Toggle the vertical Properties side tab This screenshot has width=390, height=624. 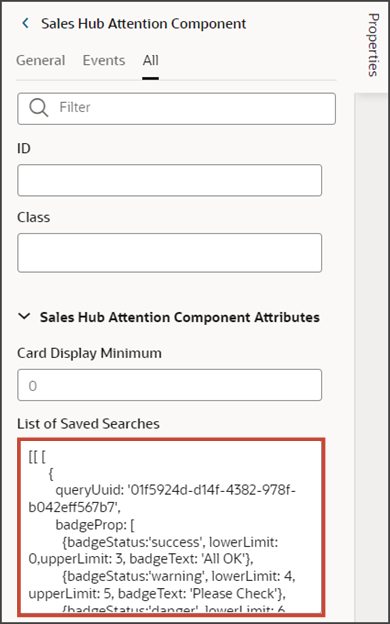tap(372, 45)
